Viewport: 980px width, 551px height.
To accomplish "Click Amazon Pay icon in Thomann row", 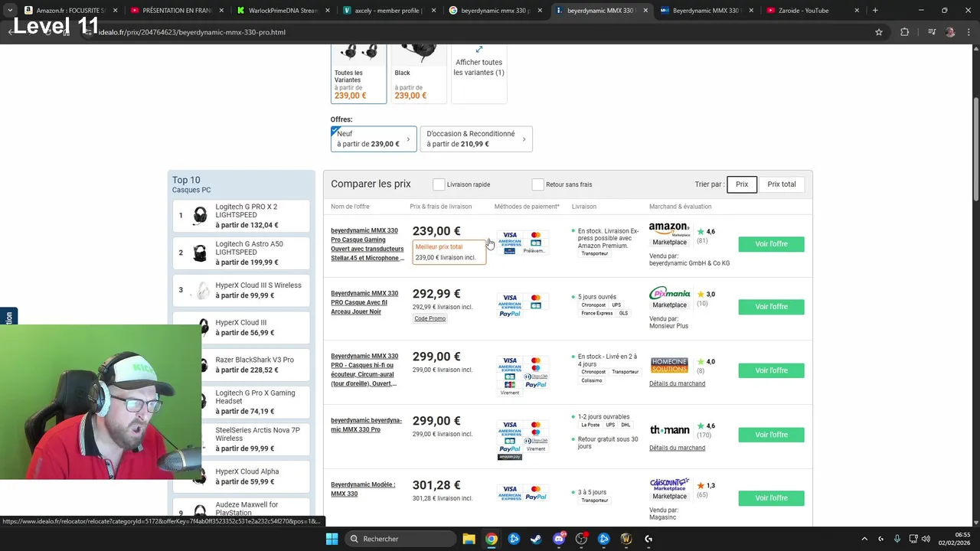I will tap(510, 457).
